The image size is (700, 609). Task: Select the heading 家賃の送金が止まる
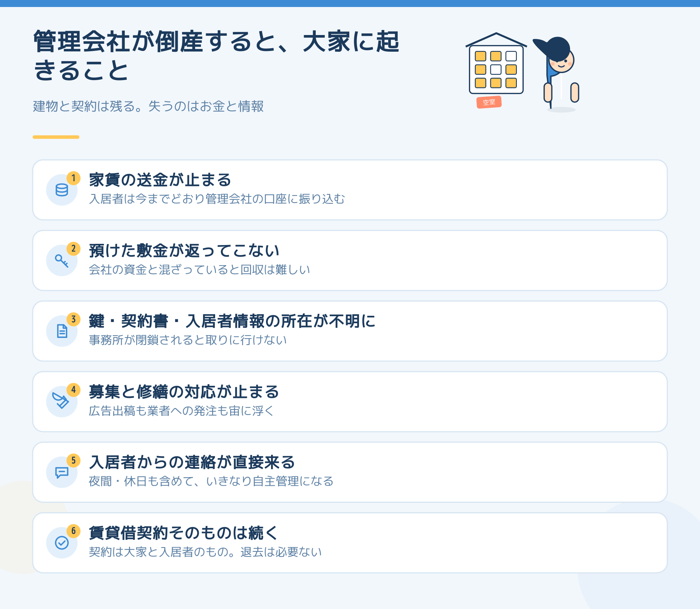pyautogui.click(x=160, y=180)
